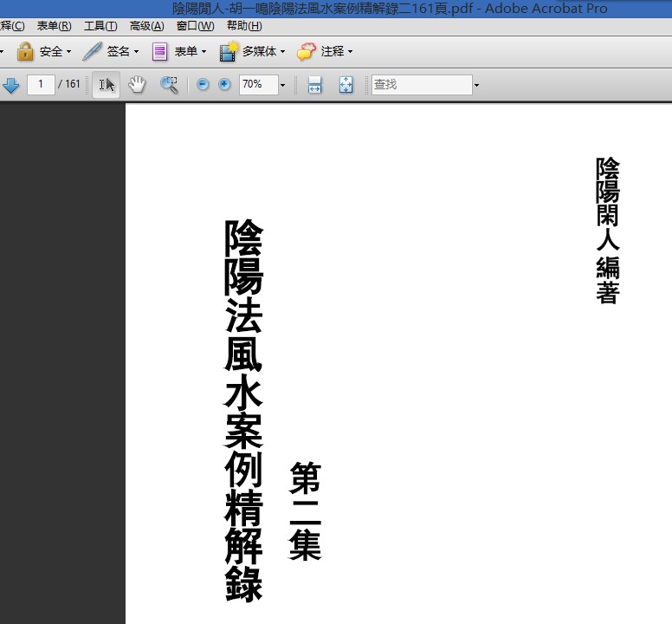Click the Security lock icon
The height and width of the screenshot is (624, 672).
[25, 51]
